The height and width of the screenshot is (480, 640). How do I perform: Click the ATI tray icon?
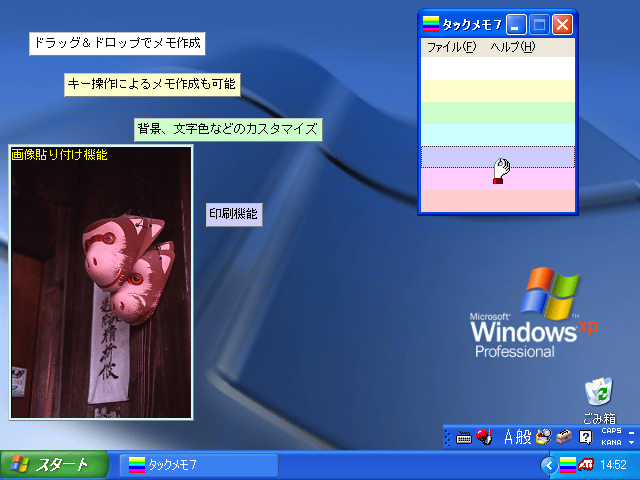(586, 465)
